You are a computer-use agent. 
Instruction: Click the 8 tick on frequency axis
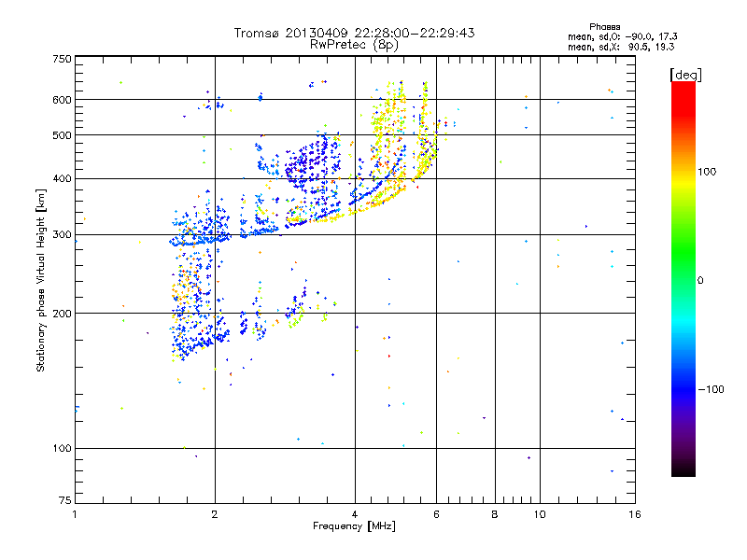point(495,514)
